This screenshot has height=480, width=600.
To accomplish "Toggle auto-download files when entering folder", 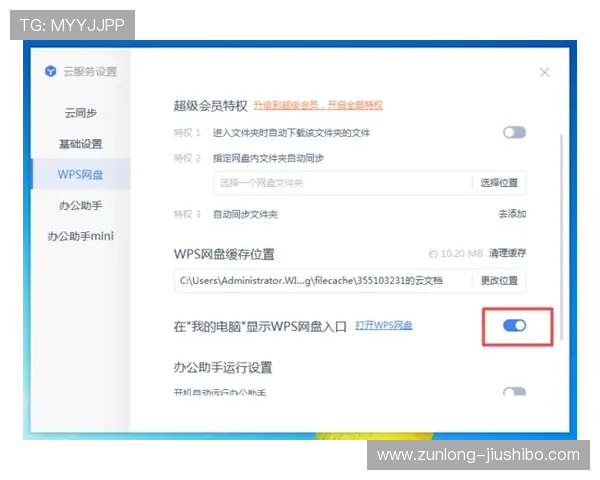I will tap(515, 133).
